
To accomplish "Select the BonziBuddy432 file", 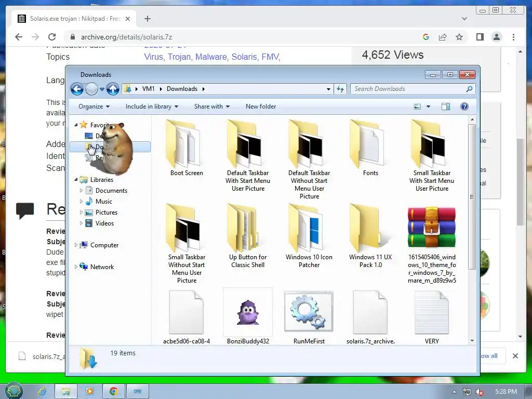I will point(248,316).
